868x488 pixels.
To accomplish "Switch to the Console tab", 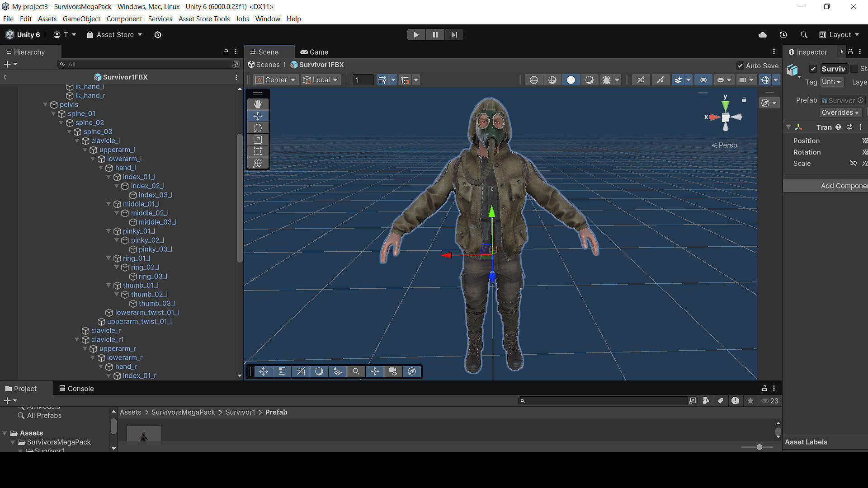I will tap(76, 389).
